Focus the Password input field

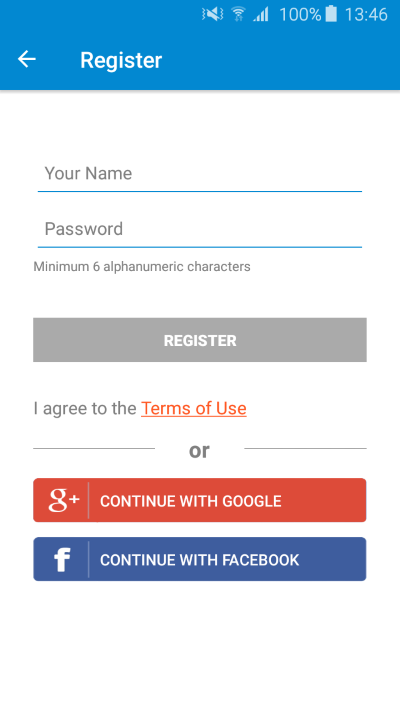point(200,229)
